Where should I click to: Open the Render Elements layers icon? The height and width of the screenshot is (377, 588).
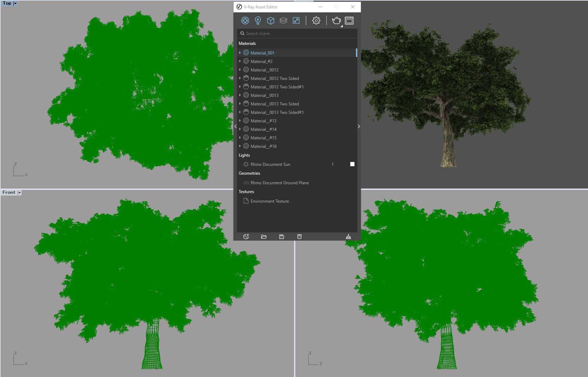(x=283, y=21)
